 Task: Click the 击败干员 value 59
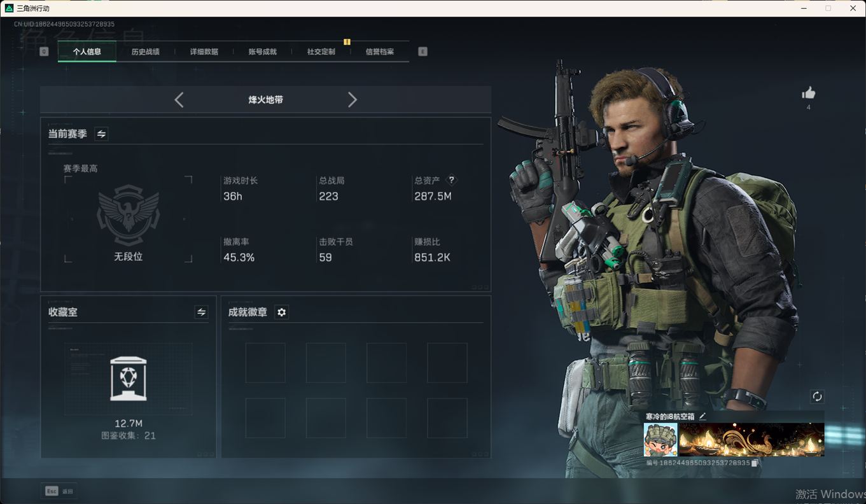[325, 257]
